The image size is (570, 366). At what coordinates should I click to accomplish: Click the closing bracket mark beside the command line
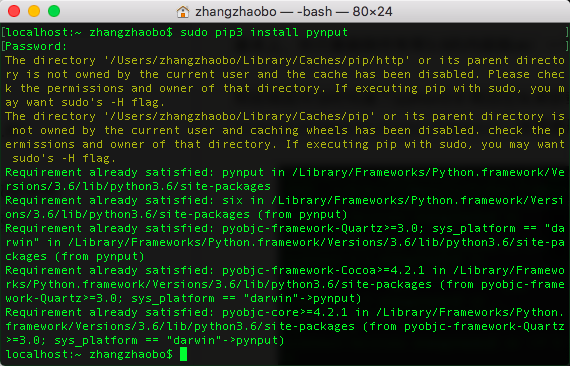567,32
